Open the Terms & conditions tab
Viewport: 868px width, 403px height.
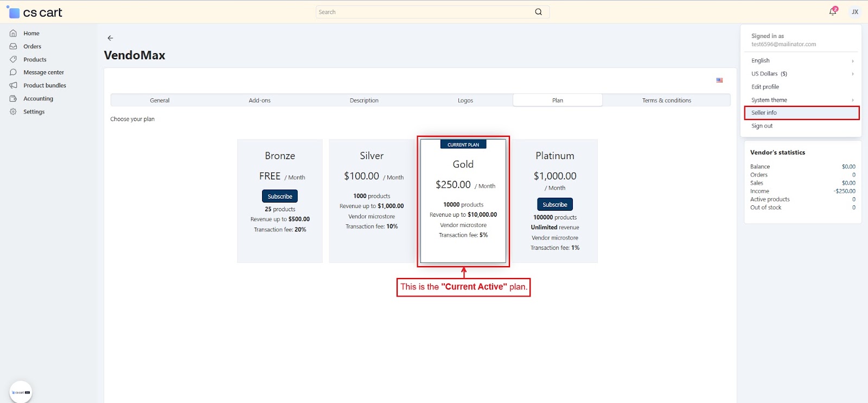click(x=666, y=100)
